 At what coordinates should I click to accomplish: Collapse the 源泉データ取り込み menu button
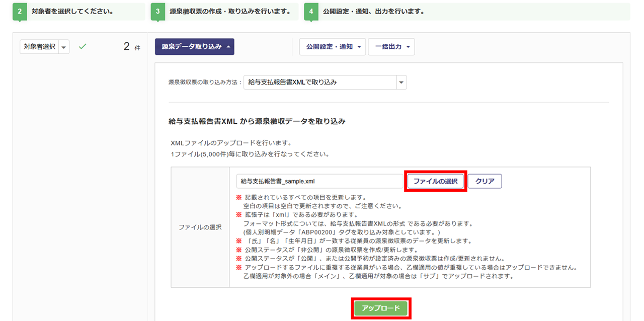(x=194, y=47)
